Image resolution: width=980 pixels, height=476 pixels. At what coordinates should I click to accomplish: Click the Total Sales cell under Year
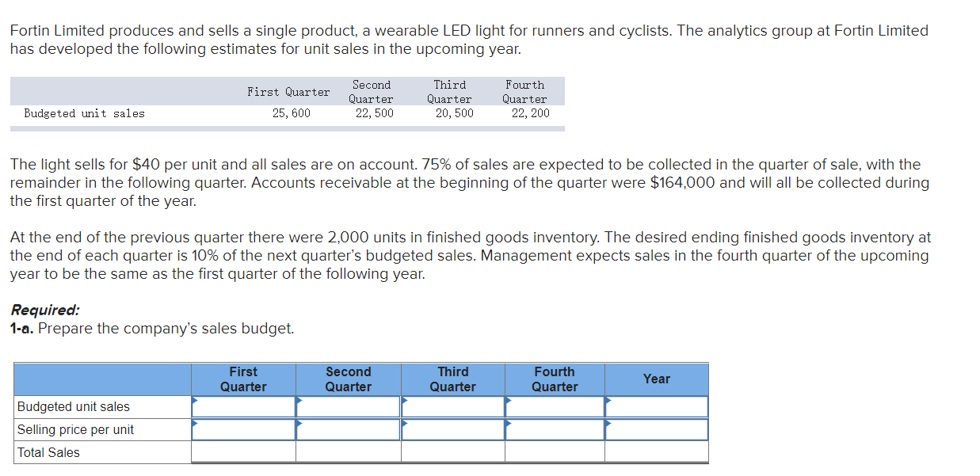(x=656, y=452)
